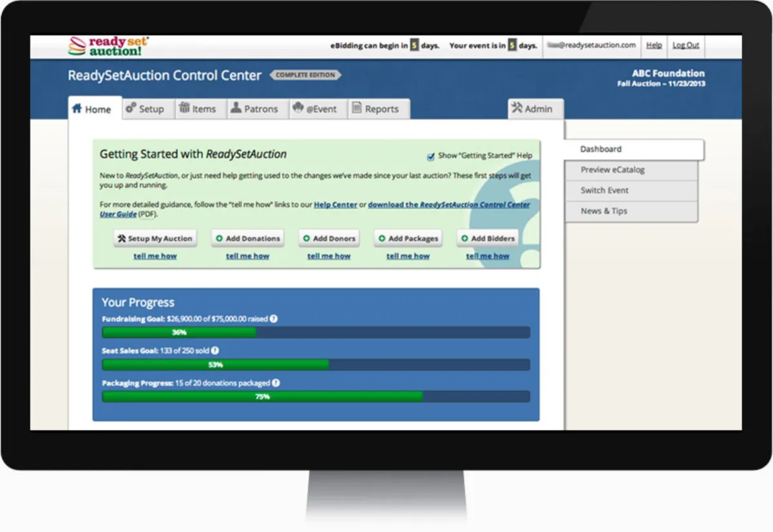Click the ReadySetAuction logo
This screenshot has height=532, width=773.
[108, 46]
